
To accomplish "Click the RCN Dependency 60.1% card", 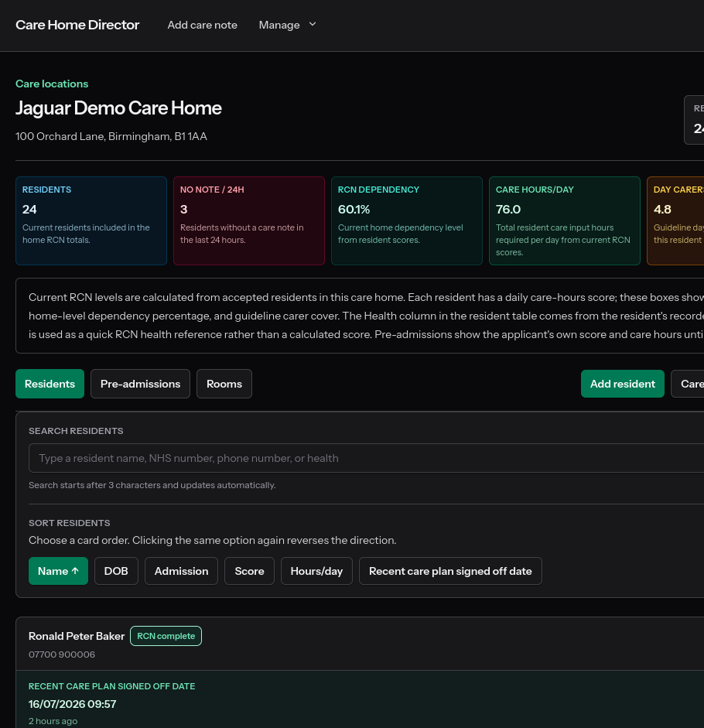I will [x=407, y=221].
